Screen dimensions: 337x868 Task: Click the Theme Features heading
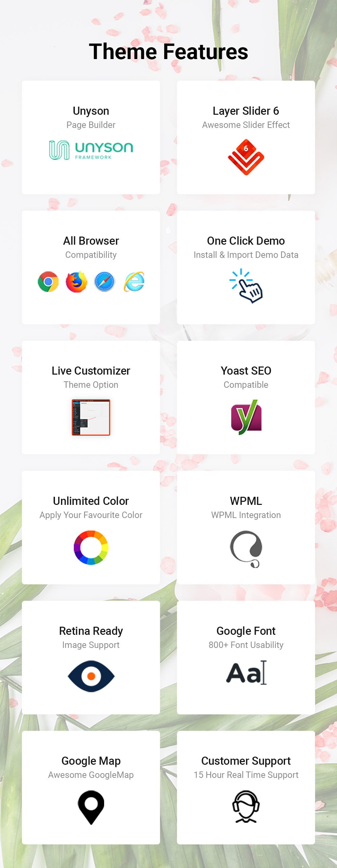(x=168, y=52)
